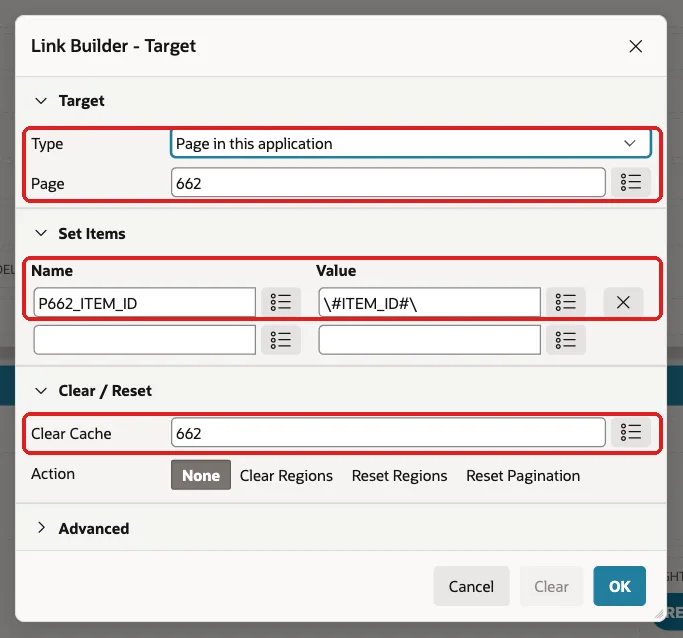
Task: Focus the Clear Cache input field
Action: click(388, 432)
